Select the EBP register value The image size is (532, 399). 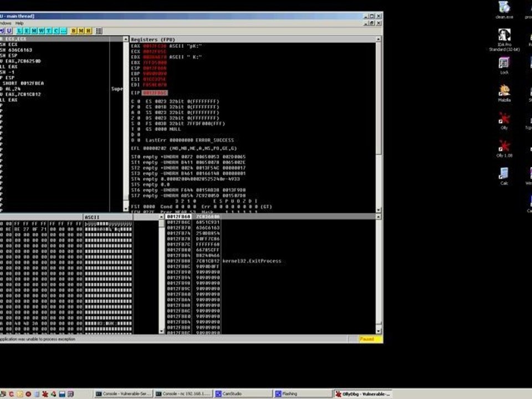coord(155,74)
